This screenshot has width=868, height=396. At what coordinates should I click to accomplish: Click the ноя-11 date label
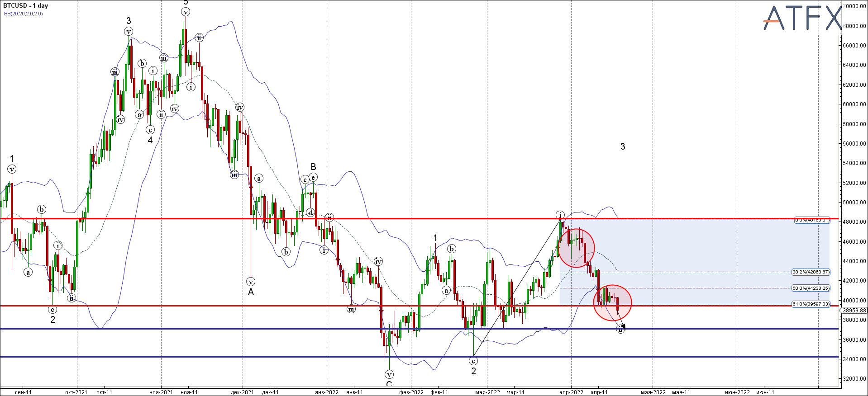[x=189, y=392]
